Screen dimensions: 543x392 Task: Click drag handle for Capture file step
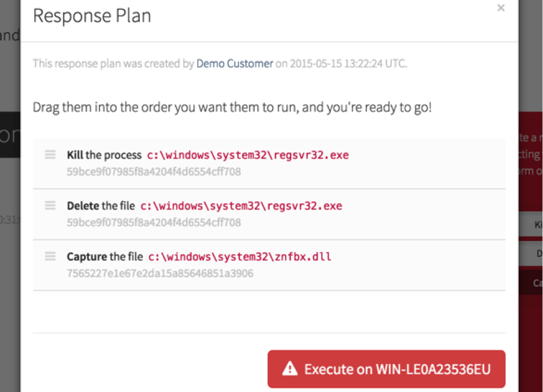point(50,256)
